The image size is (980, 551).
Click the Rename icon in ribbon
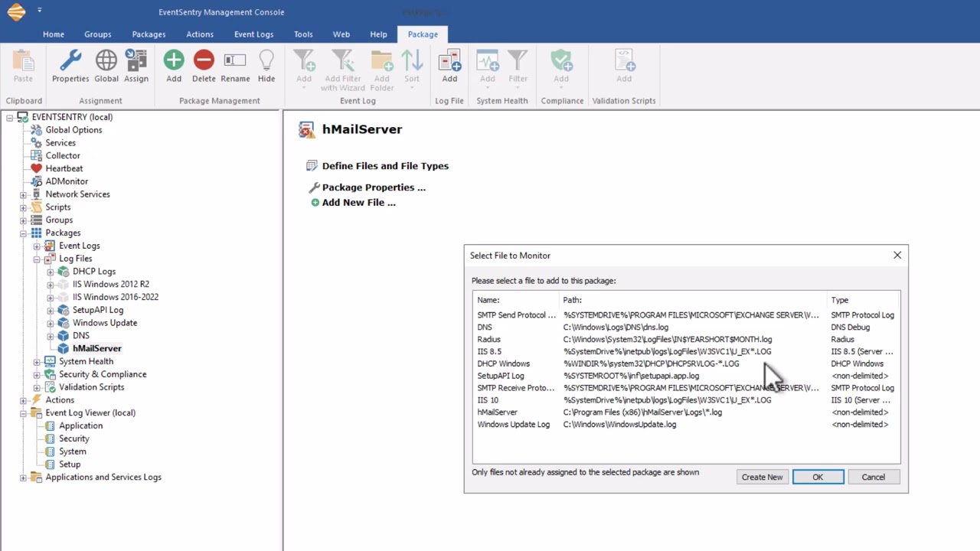[235, 60]
